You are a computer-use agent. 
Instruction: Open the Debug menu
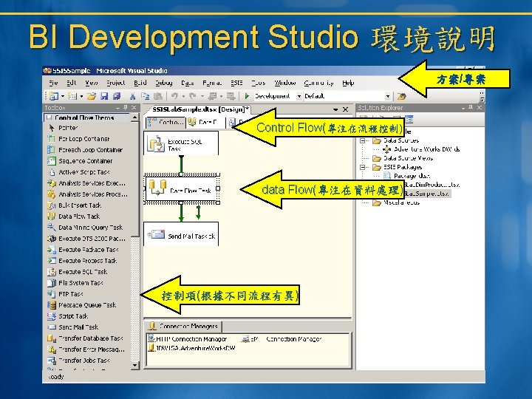pos(164,83)
